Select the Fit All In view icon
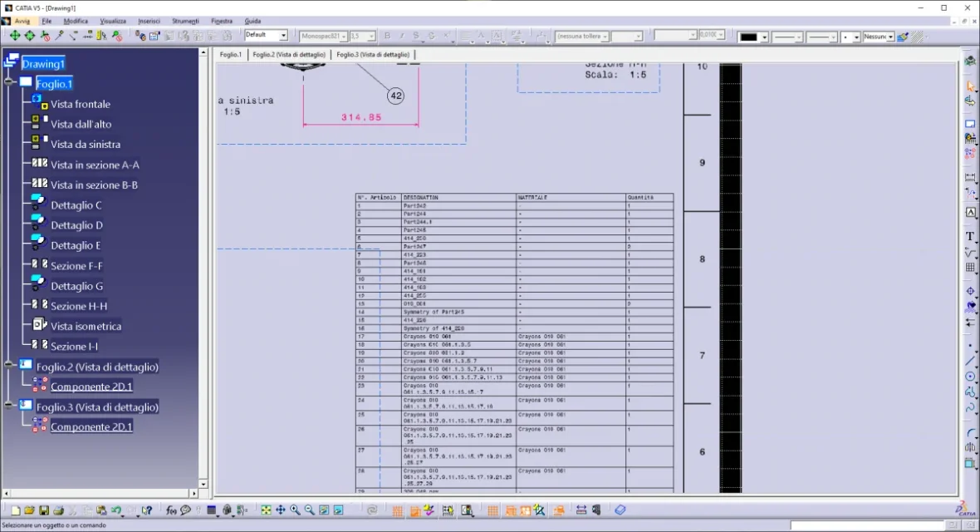This screenshot has height=532, width=980. 266,510
